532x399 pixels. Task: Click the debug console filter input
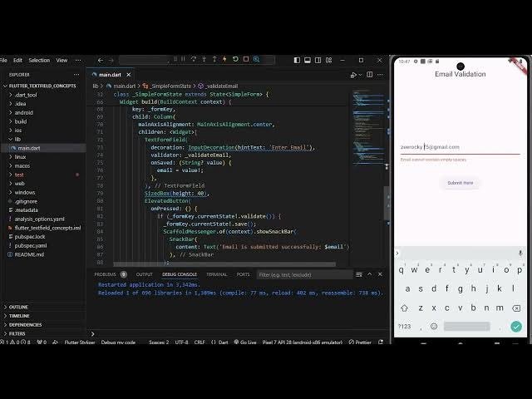[x=304, y=275]
